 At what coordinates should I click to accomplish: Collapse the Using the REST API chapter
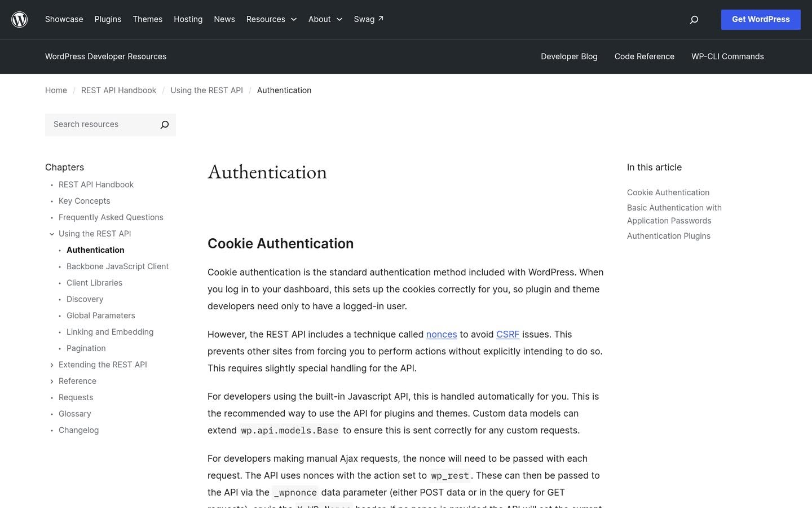[52, 234]
